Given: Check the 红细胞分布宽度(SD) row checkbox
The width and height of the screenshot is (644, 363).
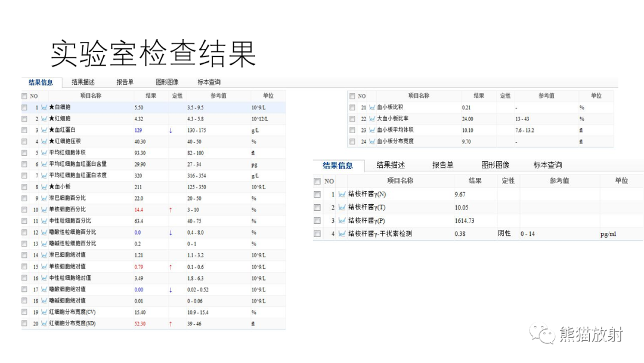Looking at the screenshot, I should (x=24, y=324).
